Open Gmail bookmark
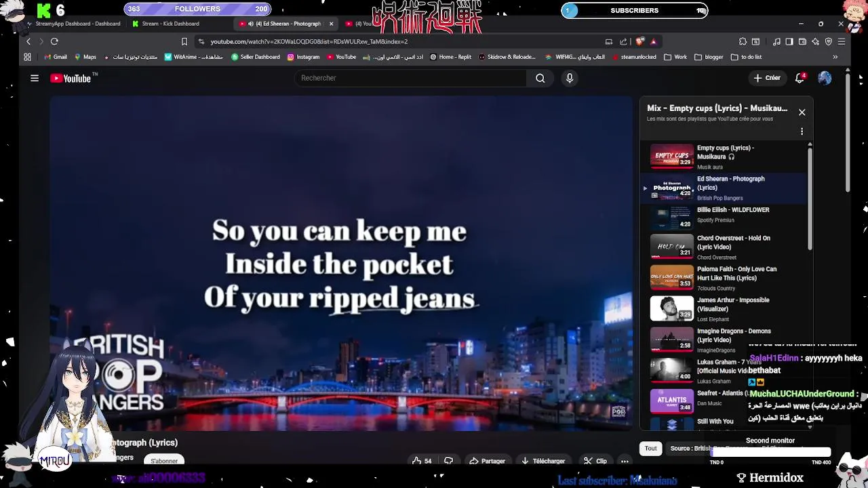This screenshot has width=868, height=488. pos(55,57)
